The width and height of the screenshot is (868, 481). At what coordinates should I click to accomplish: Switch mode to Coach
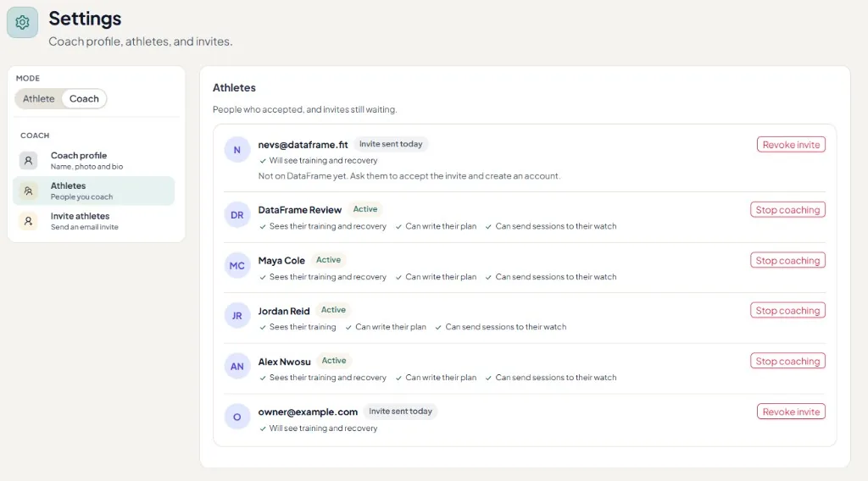pyautogui.click(x=84, y=98)
